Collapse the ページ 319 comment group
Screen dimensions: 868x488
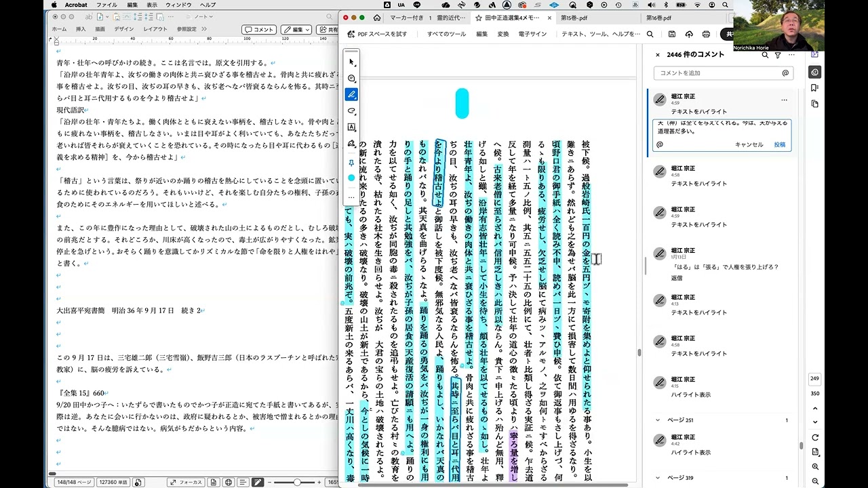coord(657,478)
